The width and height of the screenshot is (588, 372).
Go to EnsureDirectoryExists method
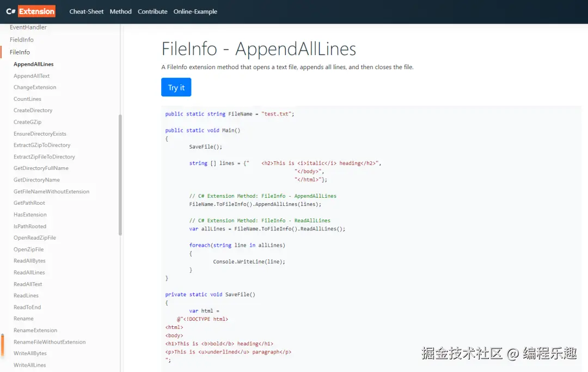click(x=40, y=133)
